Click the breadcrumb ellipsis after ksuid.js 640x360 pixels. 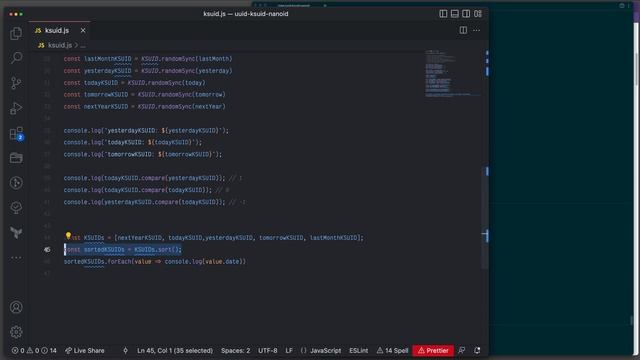[83, 45]
